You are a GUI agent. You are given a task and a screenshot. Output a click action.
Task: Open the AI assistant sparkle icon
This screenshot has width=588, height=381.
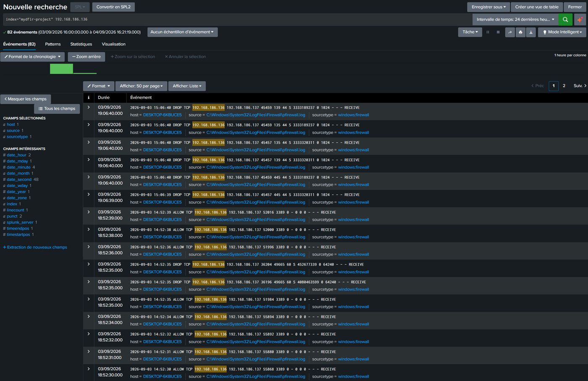click(580, 19)
